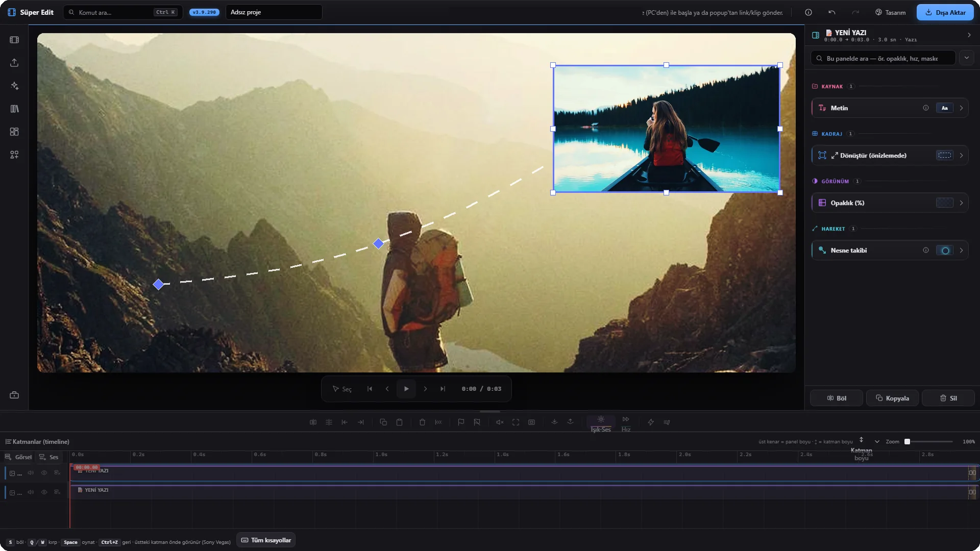Toggle the Dönüştür preview dashed box
Image resolution: width=980 pixels, height=551 pixels.
pyautogui.click(x=945, y=156)
